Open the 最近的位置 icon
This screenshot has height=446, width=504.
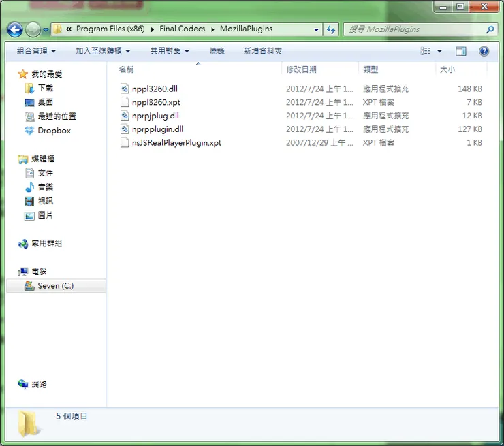click(29, 116)
